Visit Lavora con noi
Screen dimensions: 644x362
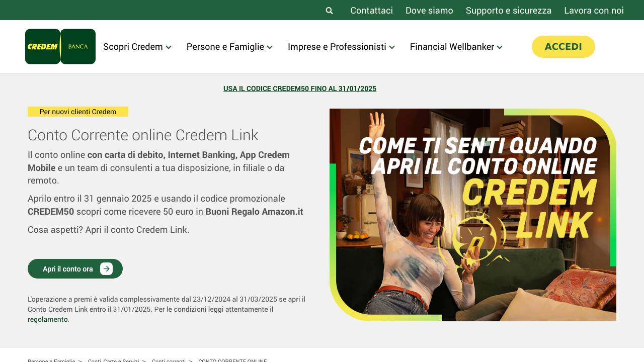click(x=594, y=11)
